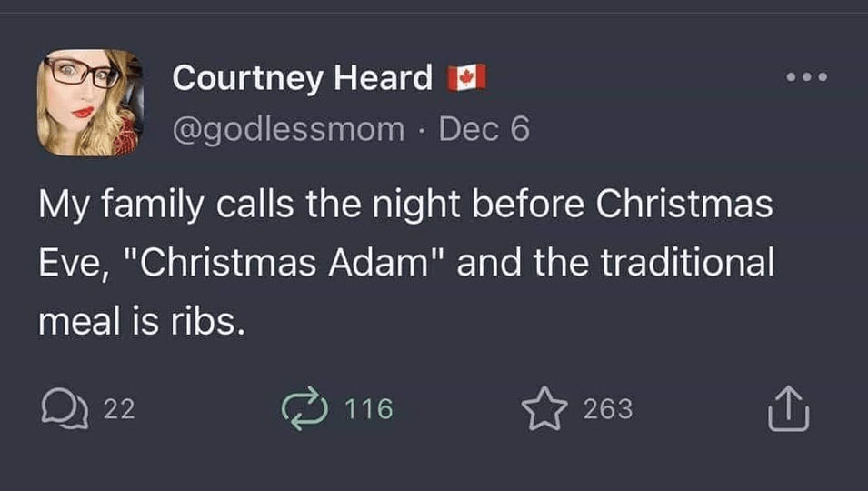
Task: Open the three-dot more options menu
Action: [807, 77]
